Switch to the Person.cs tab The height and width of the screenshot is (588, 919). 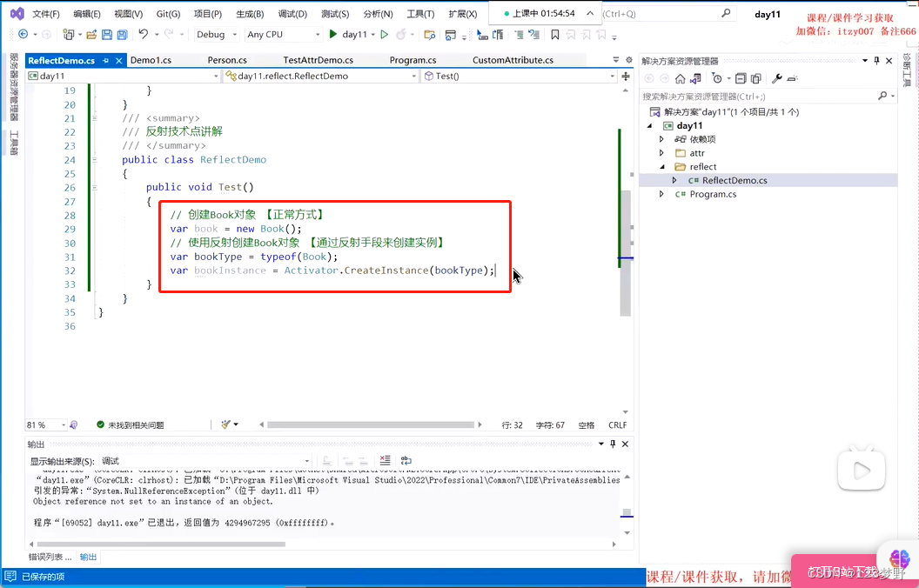(x=227, y=60)
